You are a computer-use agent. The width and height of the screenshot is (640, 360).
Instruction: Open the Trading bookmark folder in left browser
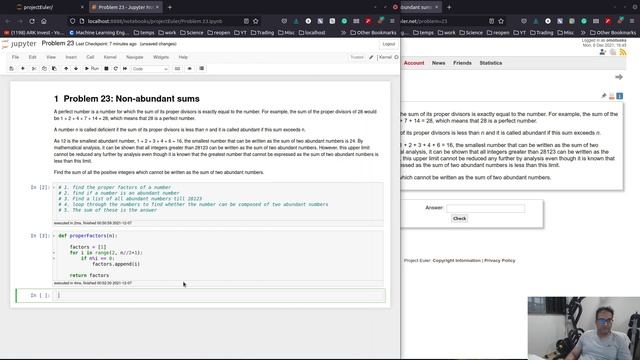tap(262, 32)
